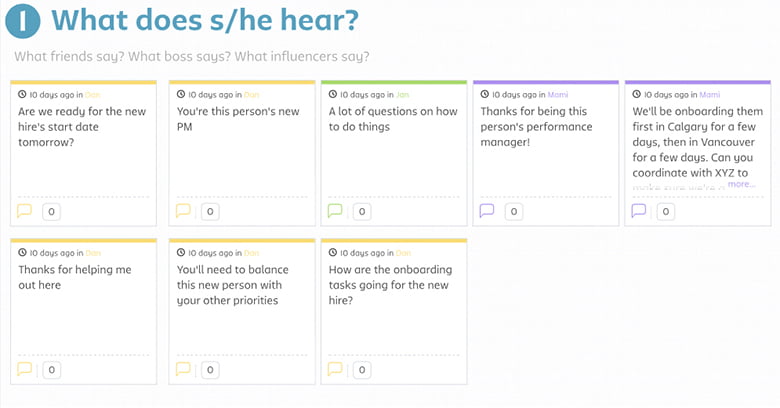Click purple color bar atop Calgary card
Viewport: 780px width, 408px height.
click(699, 82)
